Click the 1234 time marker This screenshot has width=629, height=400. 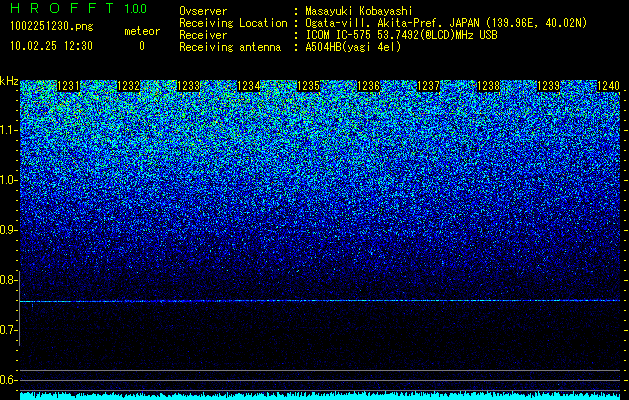click(x=249, y=86)
